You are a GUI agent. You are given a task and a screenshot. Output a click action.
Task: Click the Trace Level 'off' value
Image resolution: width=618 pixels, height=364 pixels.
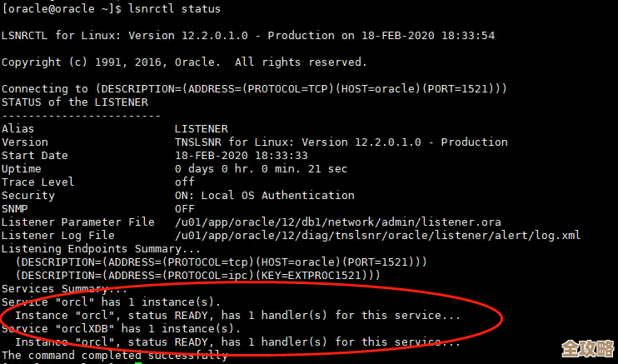tap(184, 182)
